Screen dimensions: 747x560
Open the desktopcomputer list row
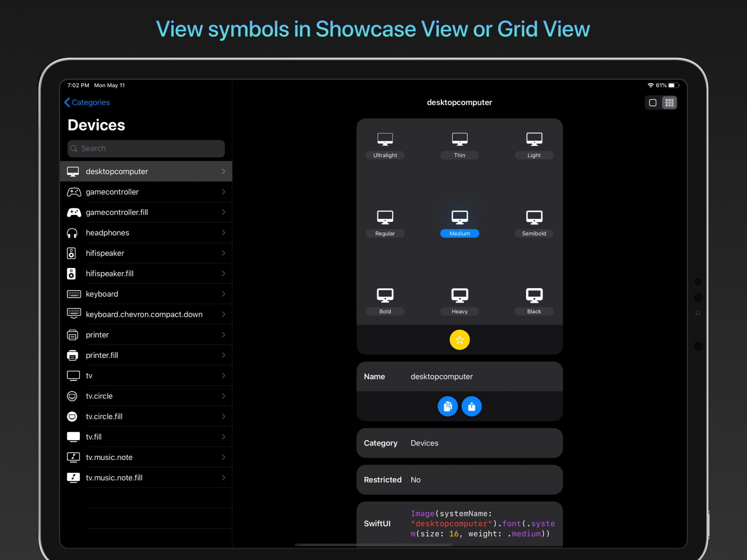coord(146,171)
